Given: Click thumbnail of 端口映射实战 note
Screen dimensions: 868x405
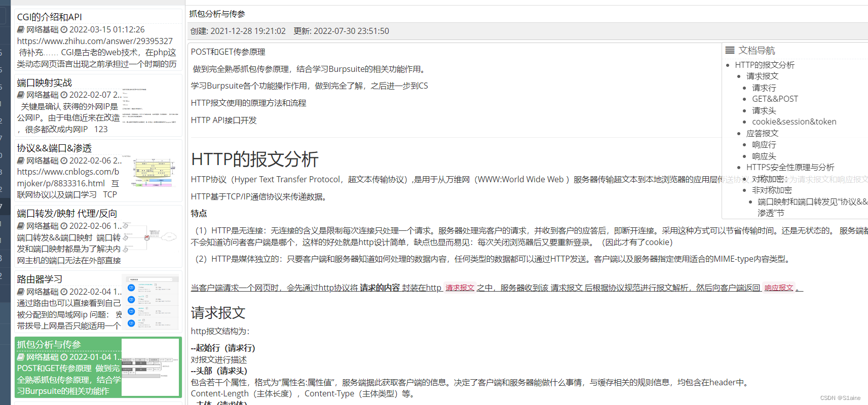Looking at the screenshot, I should 150,106.
